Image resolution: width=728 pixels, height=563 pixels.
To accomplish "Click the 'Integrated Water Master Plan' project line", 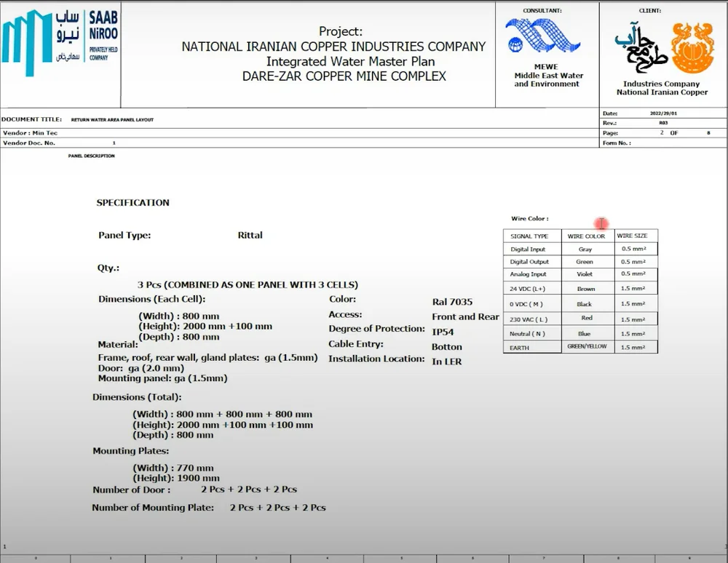I will (351, 61).
